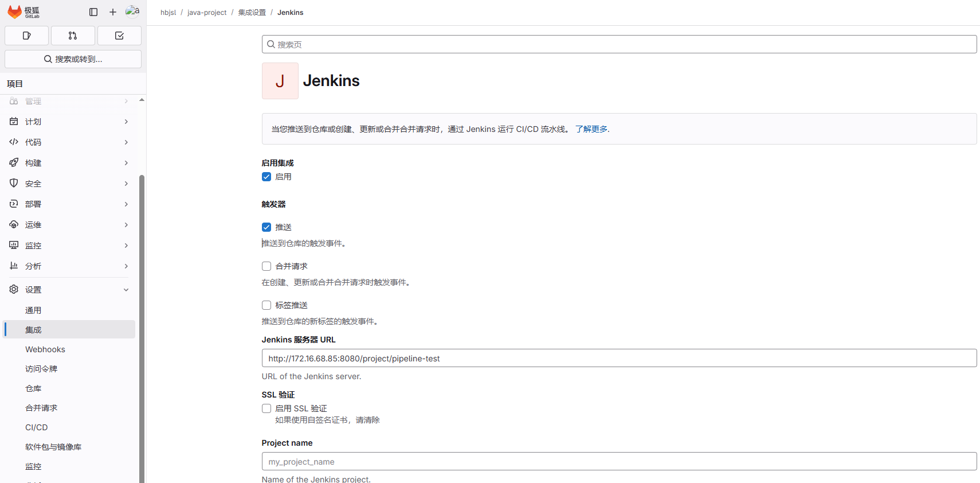980x483 pixels.
Task: Click the Jenkins J avatar tile
Action: (280, 81)
